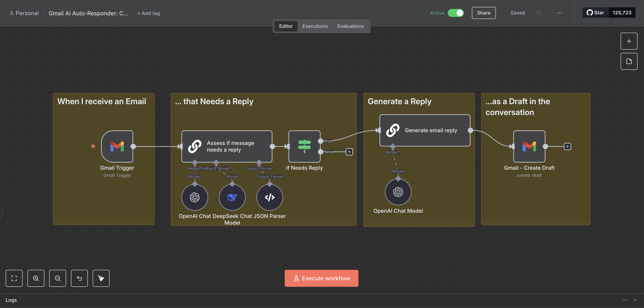This screenshot has height=308, width=644.
Task: Expand the Logs panel chevron
Action: [635, 300]
